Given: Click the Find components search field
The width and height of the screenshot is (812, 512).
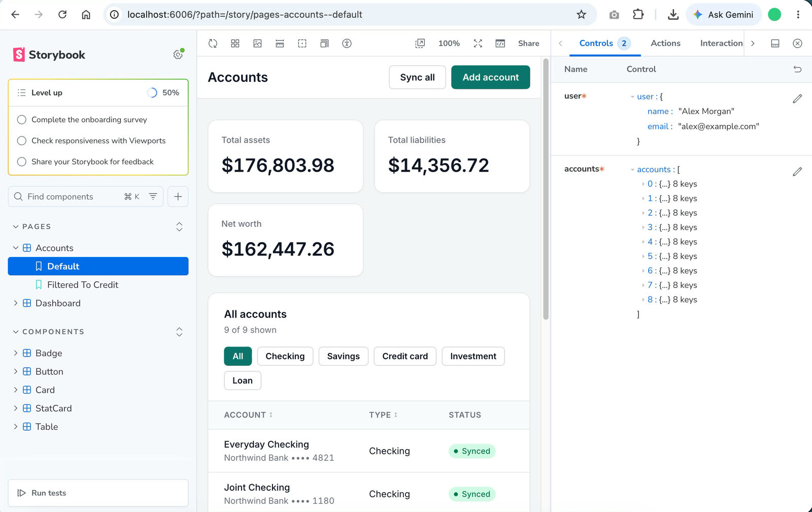Looking at the screenshot, I should pyautogui.click(x=85, y=197).
